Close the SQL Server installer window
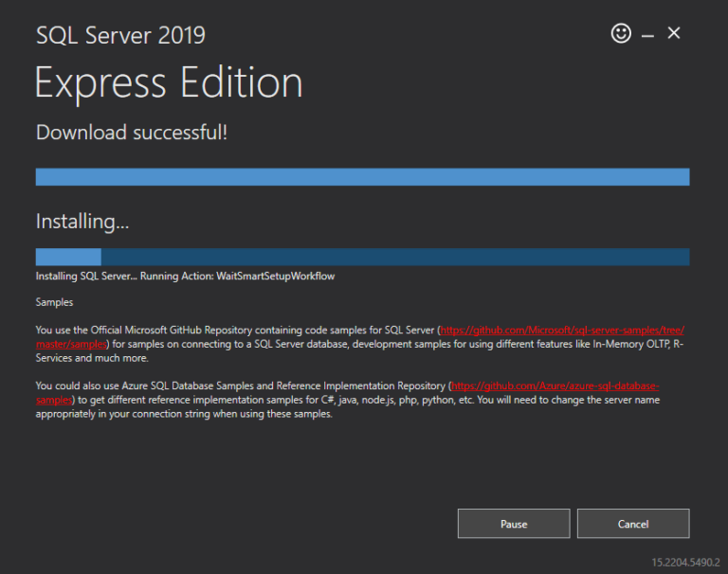This screenshot has height=574, width=728. tap(674, 33)
